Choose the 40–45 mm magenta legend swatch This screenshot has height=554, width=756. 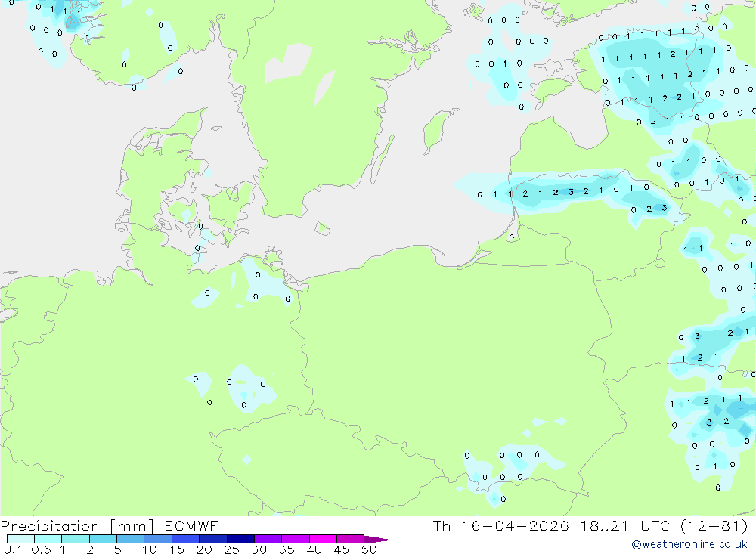pyautogui.click(x=323, y=539)
